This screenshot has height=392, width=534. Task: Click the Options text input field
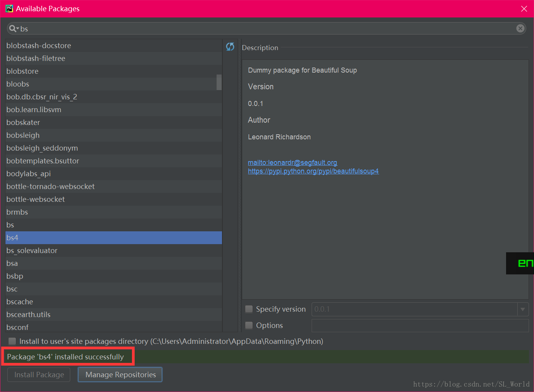[x=420, y=325]
